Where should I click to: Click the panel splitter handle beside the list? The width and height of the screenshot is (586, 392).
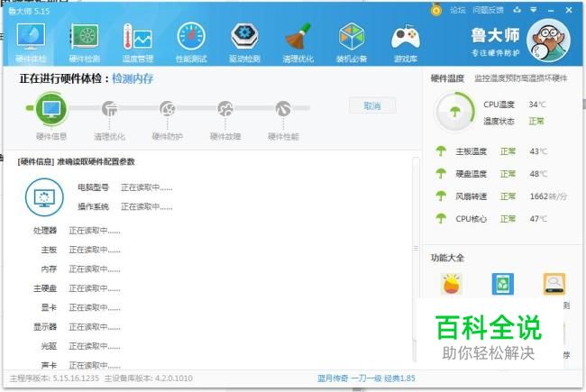pyautogui.click(x=416, y=248)
